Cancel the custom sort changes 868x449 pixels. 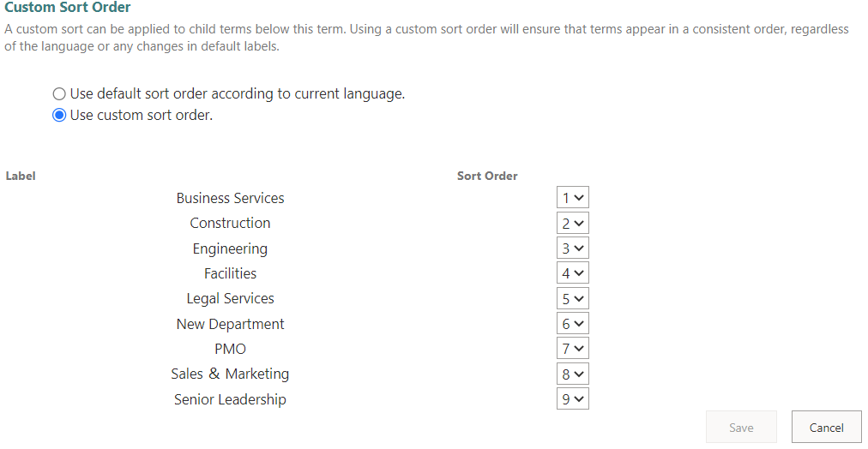pos(826,428)
